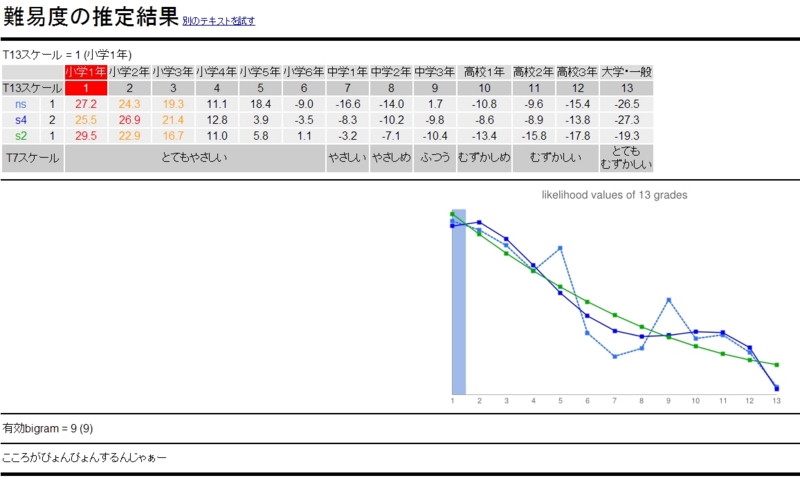Select the s4 value 12.8
The image size is (800, 478).
pyautogui.click(x=216, y=120)
